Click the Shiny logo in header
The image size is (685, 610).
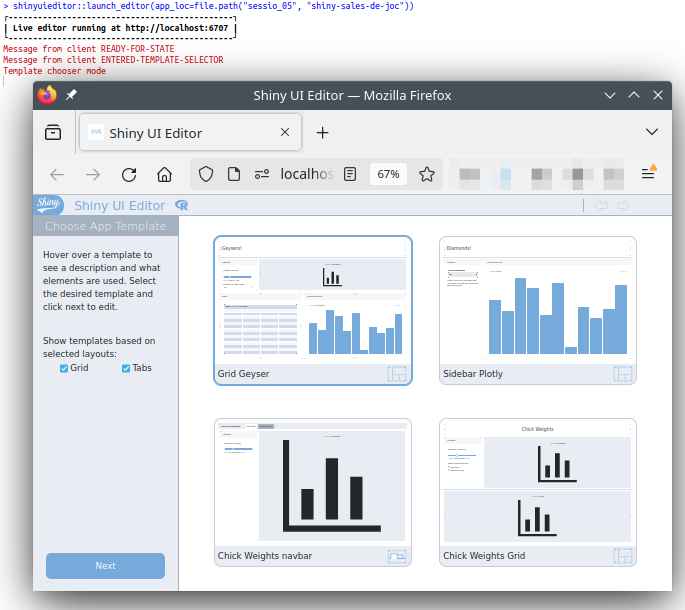click(49, 205)
